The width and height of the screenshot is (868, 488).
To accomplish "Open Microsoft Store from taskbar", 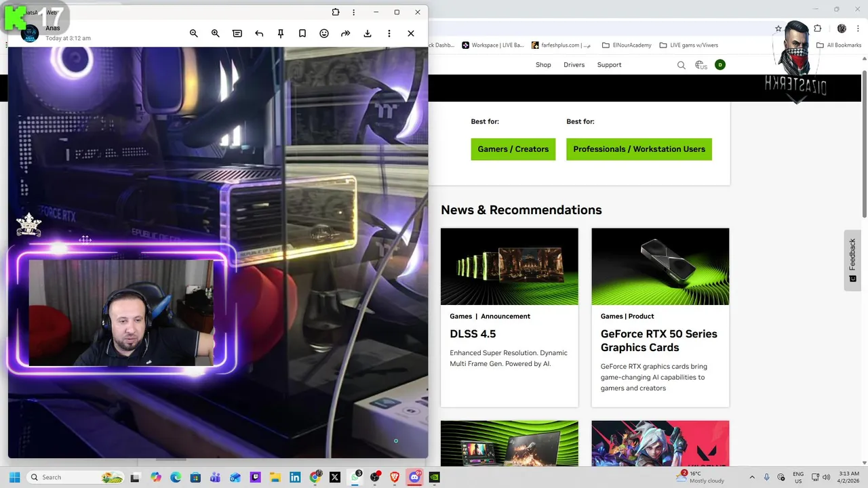I will 195,477.
